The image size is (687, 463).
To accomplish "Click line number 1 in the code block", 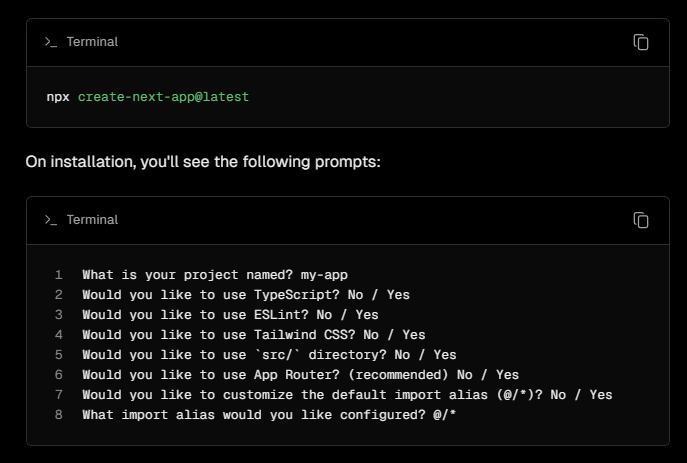I will point(59,275).
